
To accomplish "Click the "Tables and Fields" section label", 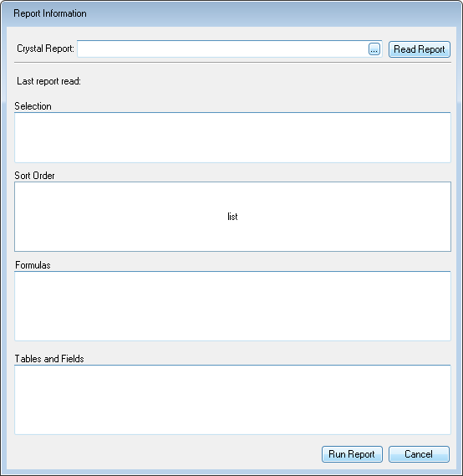I will click(x=49, y=359).
